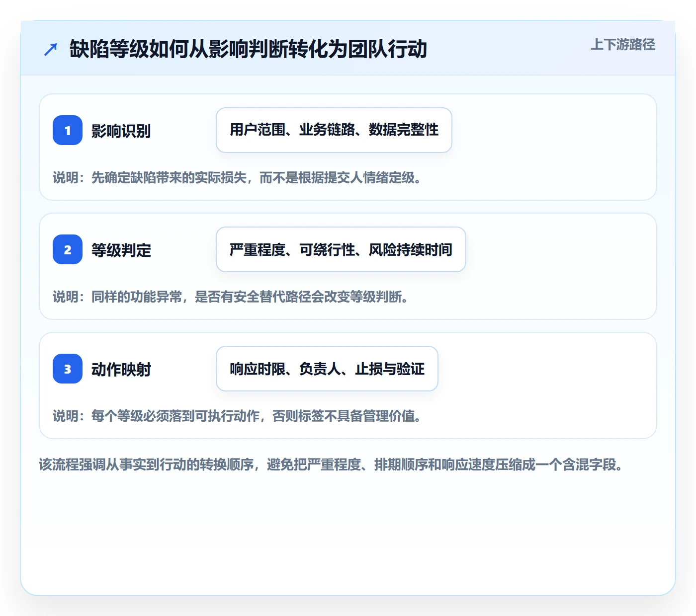
Task: Click the 严重程度、可绕行性、风险持续时间 box
Action: click(x=341, y=249)
